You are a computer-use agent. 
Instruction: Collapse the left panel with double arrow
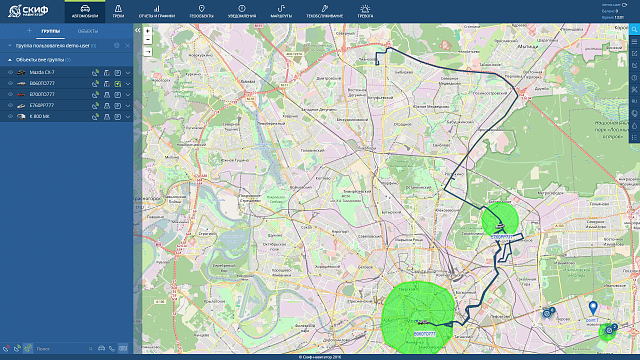pyautogui.click(x=138, y=30)
